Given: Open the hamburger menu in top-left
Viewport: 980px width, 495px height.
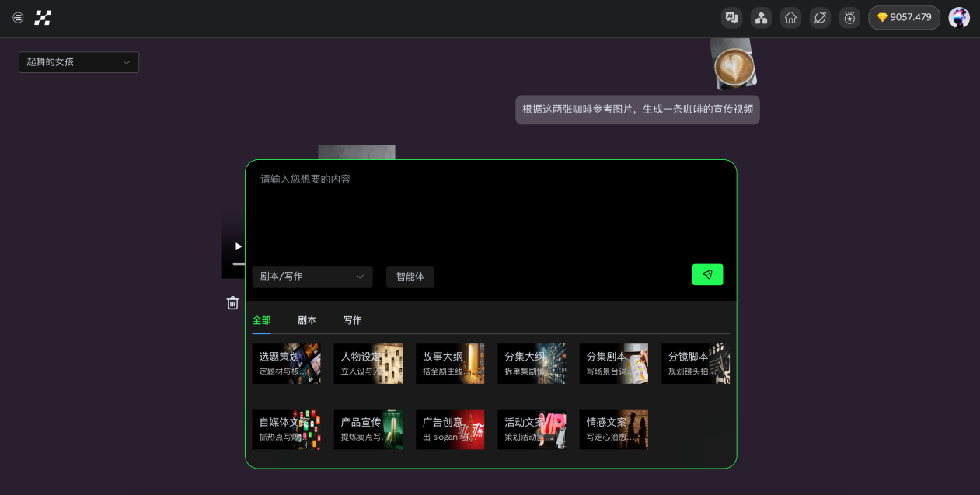Looking at the screenshot, I should (18, 18).
